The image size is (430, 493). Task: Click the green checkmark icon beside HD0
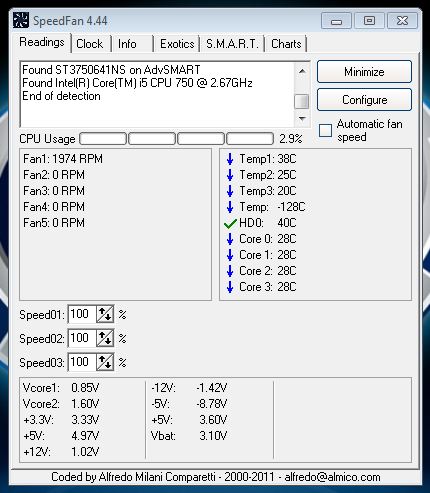click(230, 223)
